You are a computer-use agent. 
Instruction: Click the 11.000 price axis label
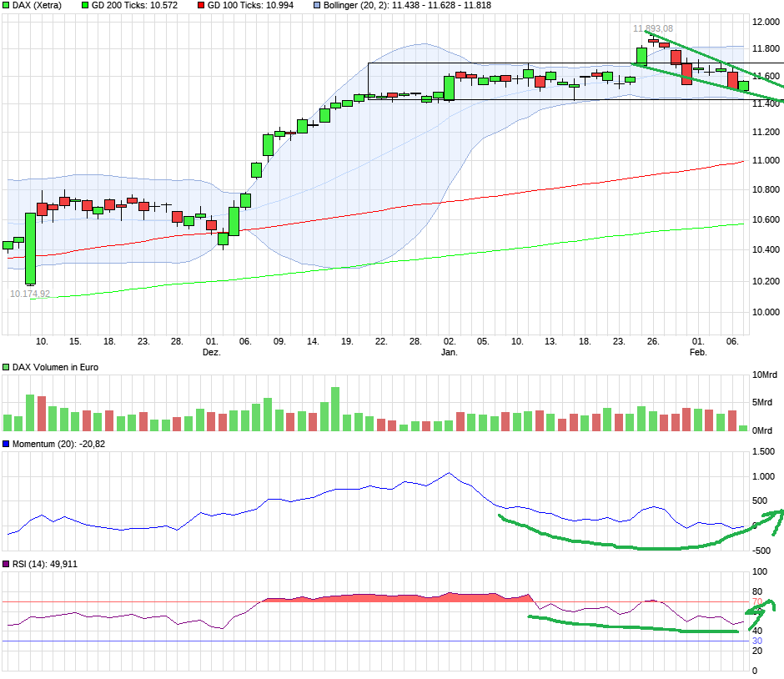tap(766, 160)
